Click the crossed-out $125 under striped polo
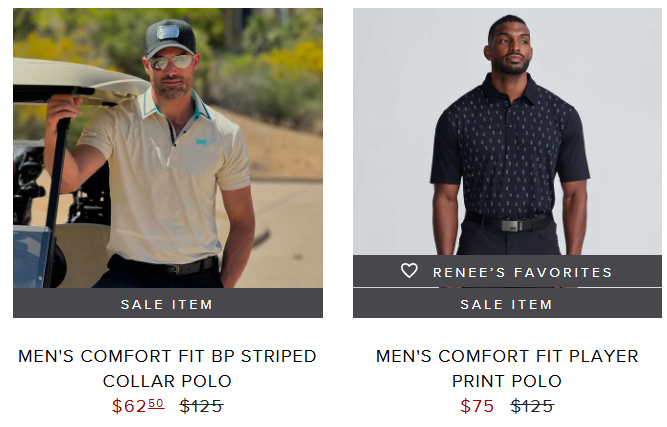 tap(201, 406)
